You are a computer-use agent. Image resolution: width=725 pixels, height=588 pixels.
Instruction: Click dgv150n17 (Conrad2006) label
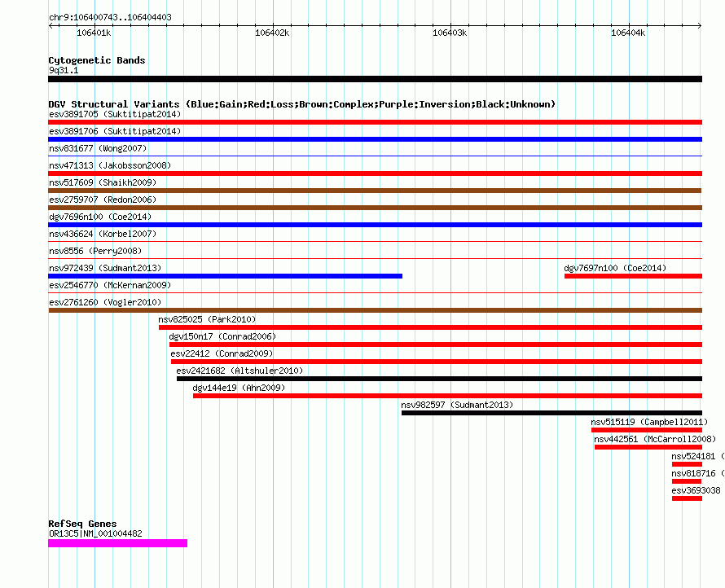[x=222, y=336]
